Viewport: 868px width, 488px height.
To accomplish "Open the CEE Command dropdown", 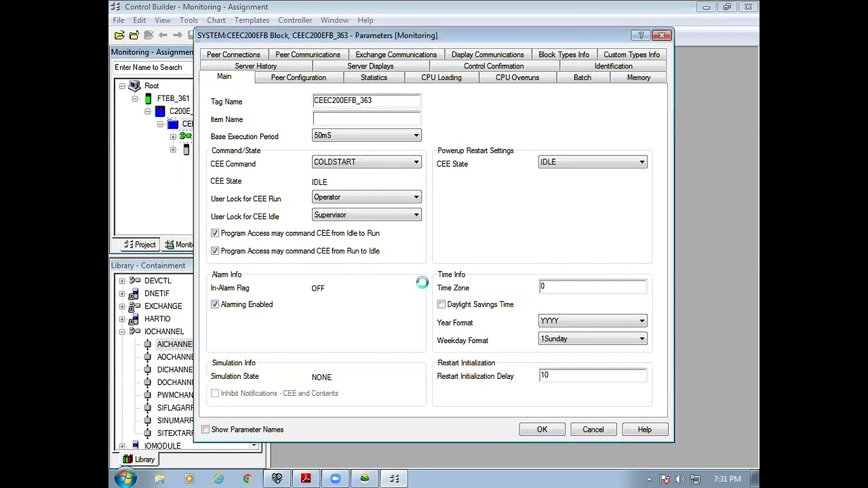I will (x=367, y=162).
